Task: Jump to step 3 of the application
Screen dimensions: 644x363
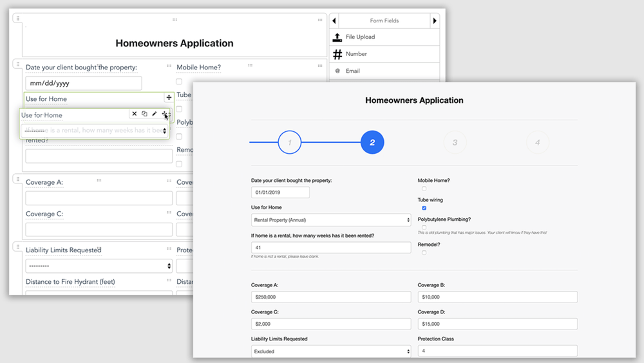Action: tap(455, 142)
